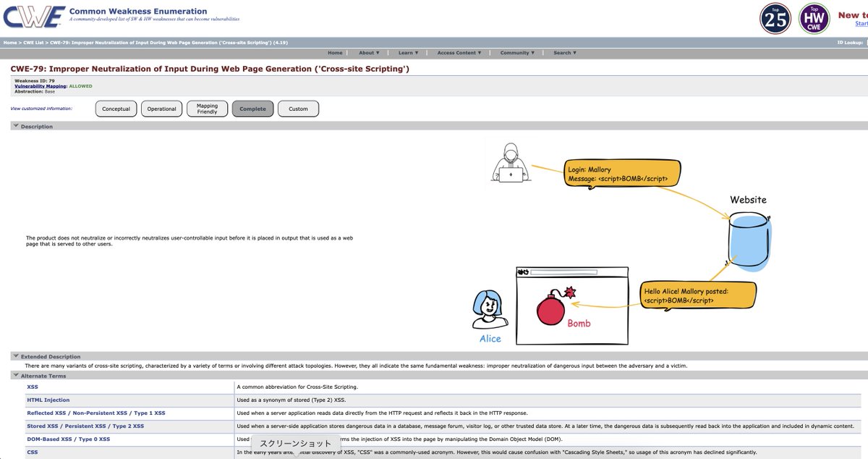Select the Complete view button
This screenshot has width=868, height=459.
coord(252,109)
